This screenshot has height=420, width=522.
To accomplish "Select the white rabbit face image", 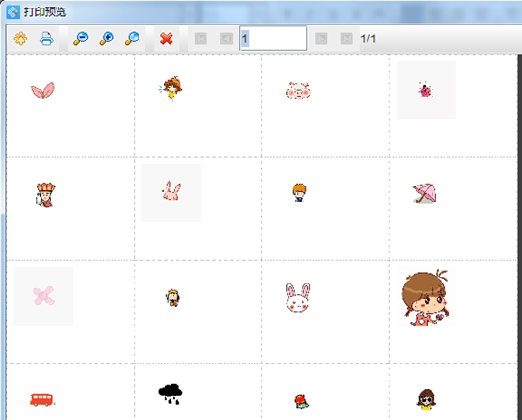I will coord(298,298).
